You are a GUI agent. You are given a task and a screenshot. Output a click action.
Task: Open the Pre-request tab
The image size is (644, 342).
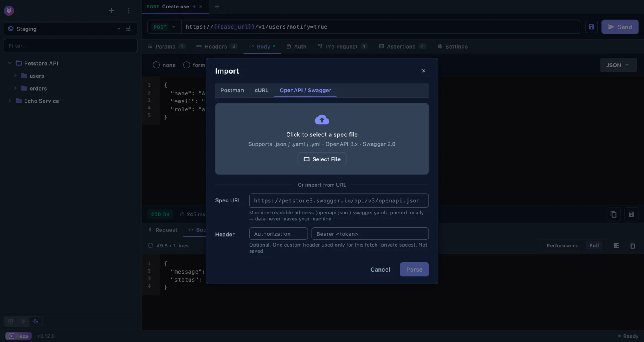point(342,47)
